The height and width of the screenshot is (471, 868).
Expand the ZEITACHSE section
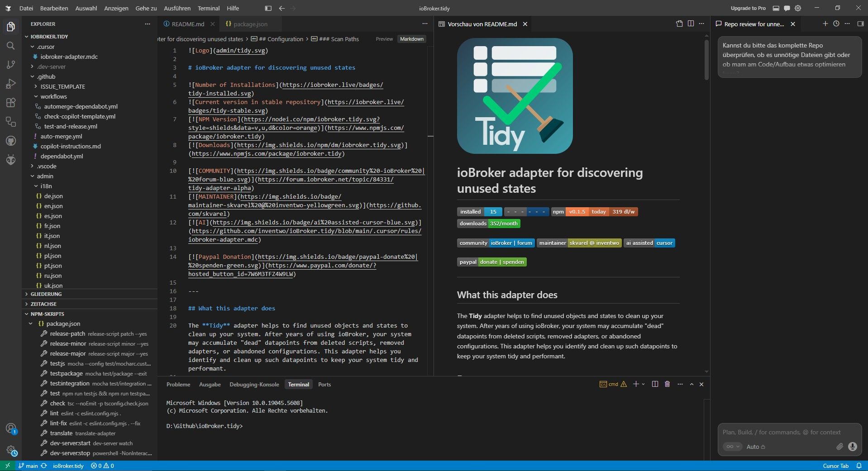coord(43,304)
